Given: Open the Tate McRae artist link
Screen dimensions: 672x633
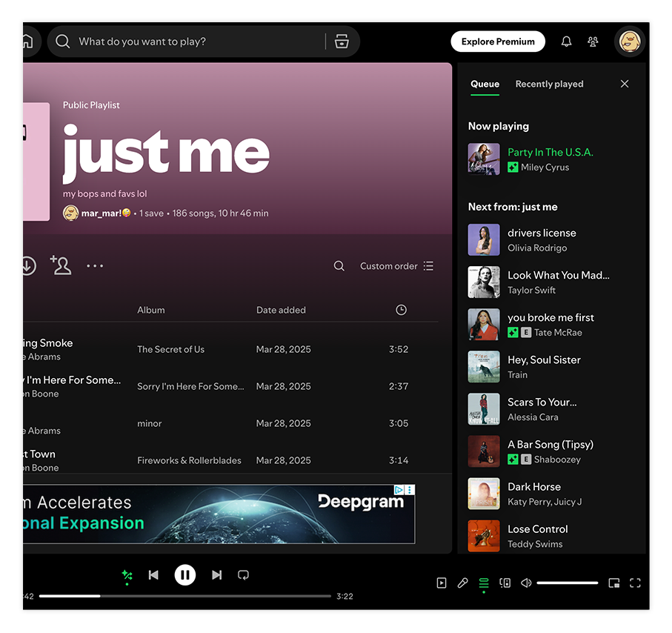Looking at the screenshot, I should (x=558, y=333).
